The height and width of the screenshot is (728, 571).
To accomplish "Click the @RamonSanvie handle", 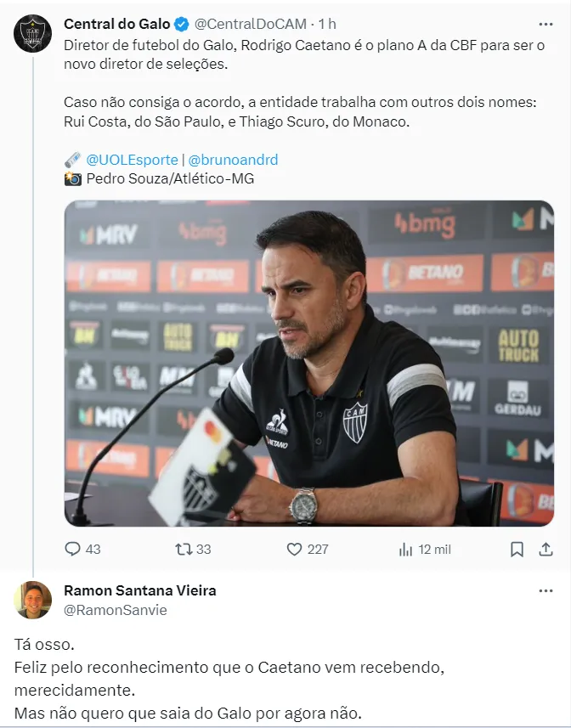I will 115,610.
